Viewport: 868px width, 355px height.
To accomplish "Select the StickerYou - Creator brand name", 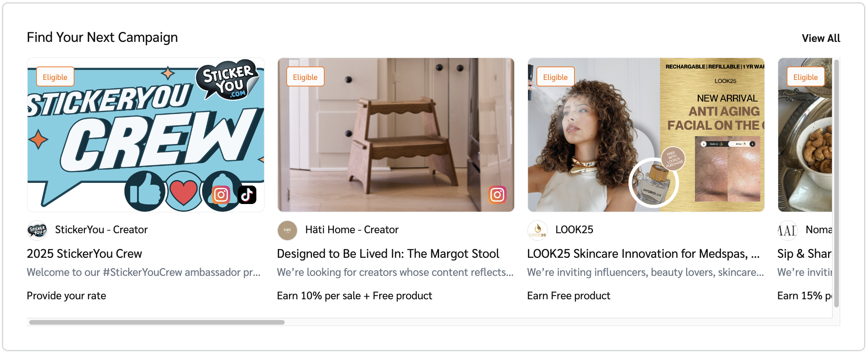I will 101,230.
